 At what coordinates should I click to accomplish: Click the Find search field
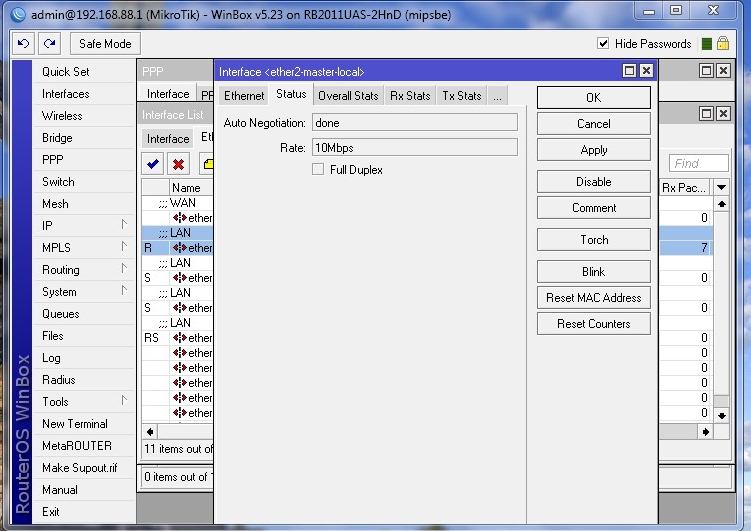(x=699, y=163)
